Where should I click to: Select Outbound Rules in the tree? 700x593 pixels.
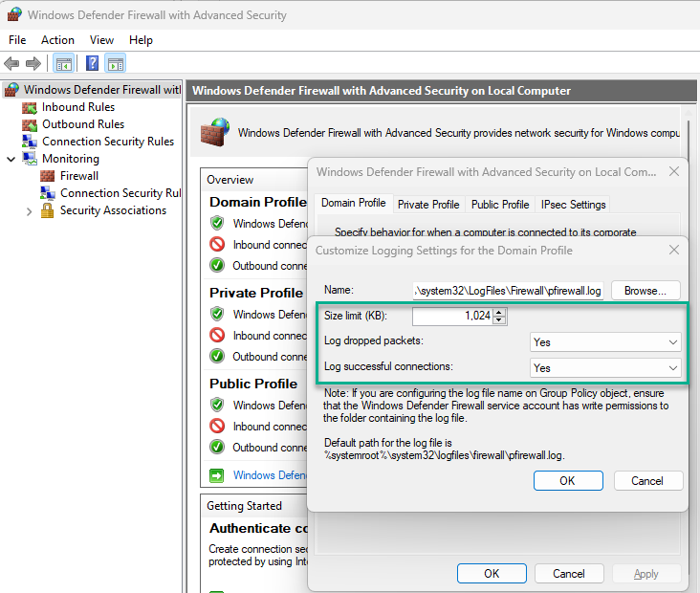pos(82,124)
